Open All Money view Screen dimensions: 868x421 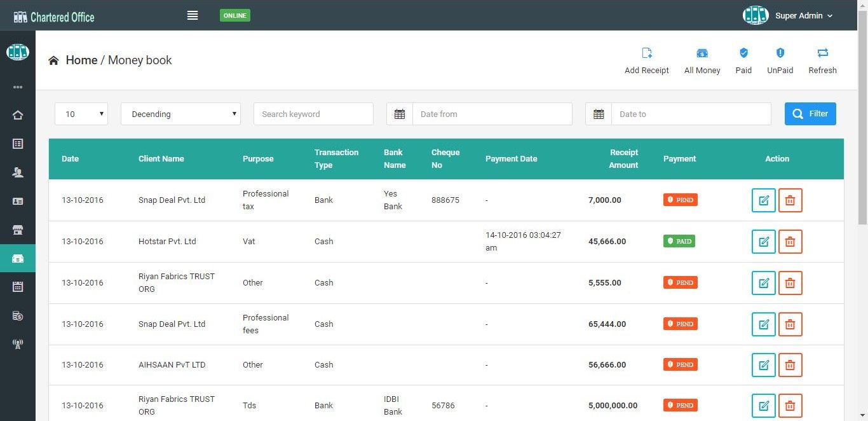[x=702, y=53]
